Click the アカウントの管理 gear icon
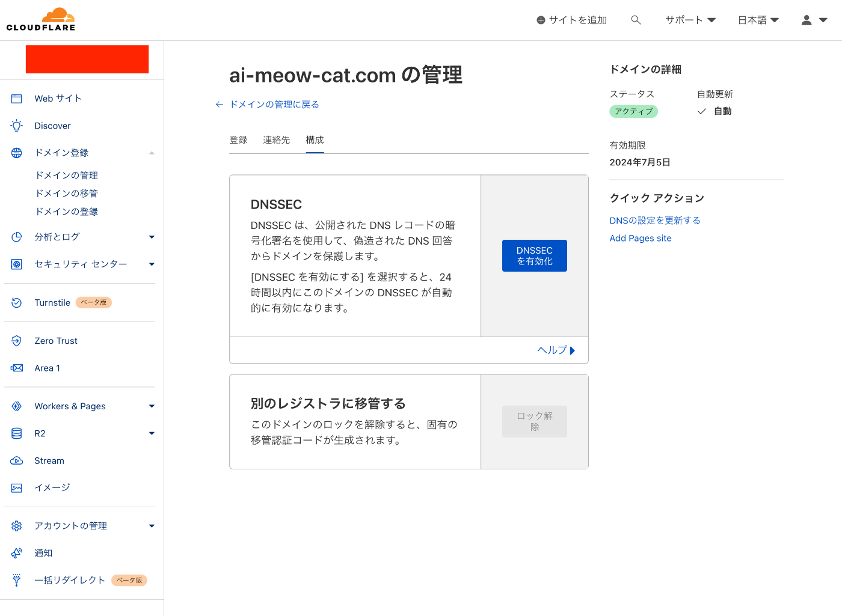 [17, 526]
